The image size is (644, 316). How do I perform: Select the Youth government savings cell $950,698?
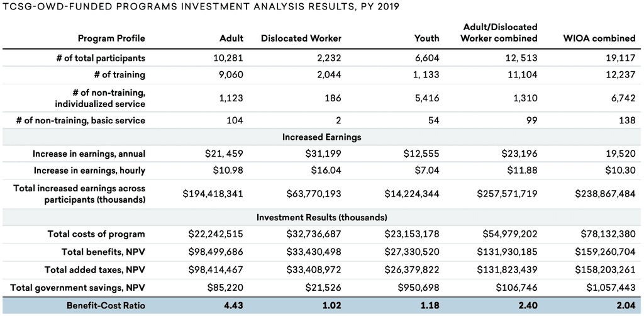pos(418,288)
